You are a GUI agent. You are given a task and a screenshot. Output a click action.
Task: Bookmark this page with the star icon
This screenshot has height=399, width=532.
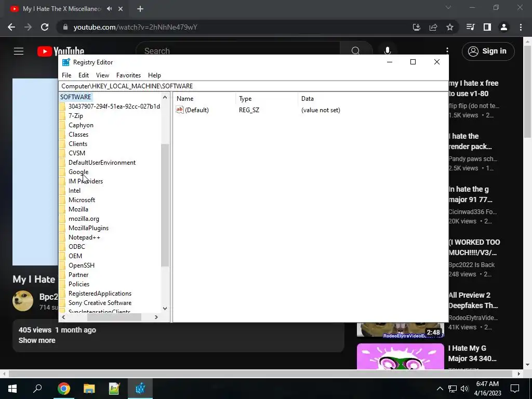[x=450, y=27]
